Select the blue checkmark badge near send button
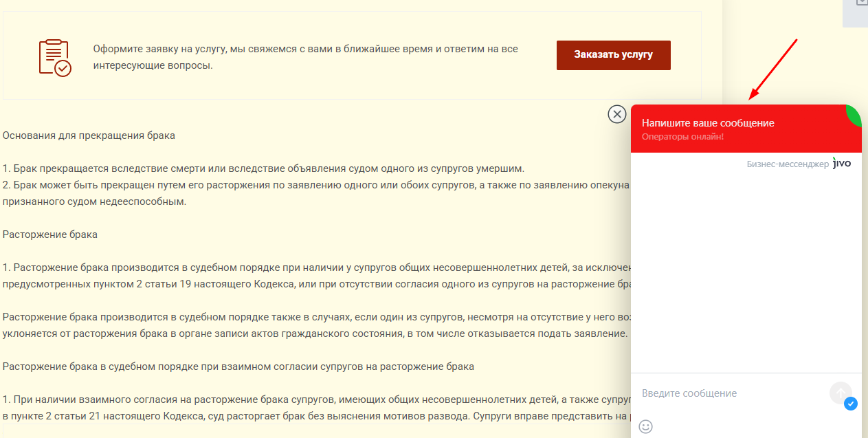 click(851, 404)
